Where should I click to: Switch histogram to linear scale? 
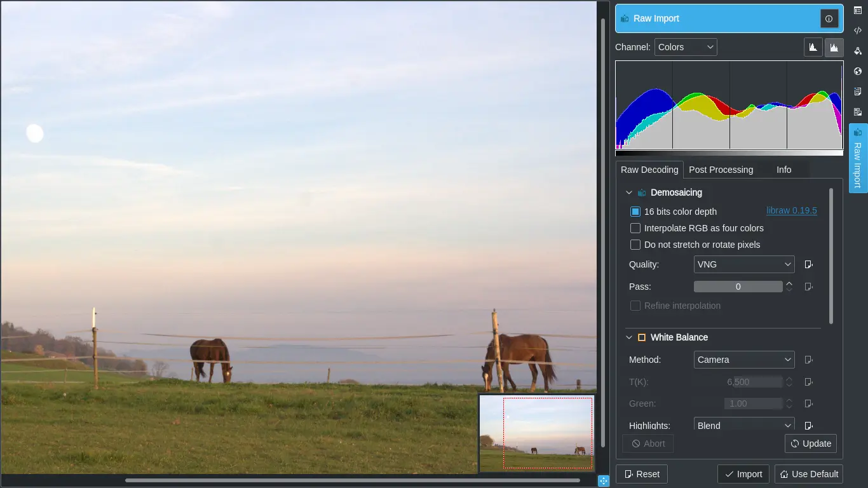(813, 46)
